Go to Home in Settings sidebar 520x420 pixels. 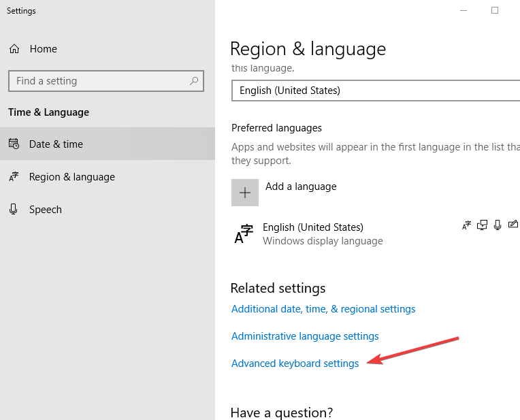(43, 49)
